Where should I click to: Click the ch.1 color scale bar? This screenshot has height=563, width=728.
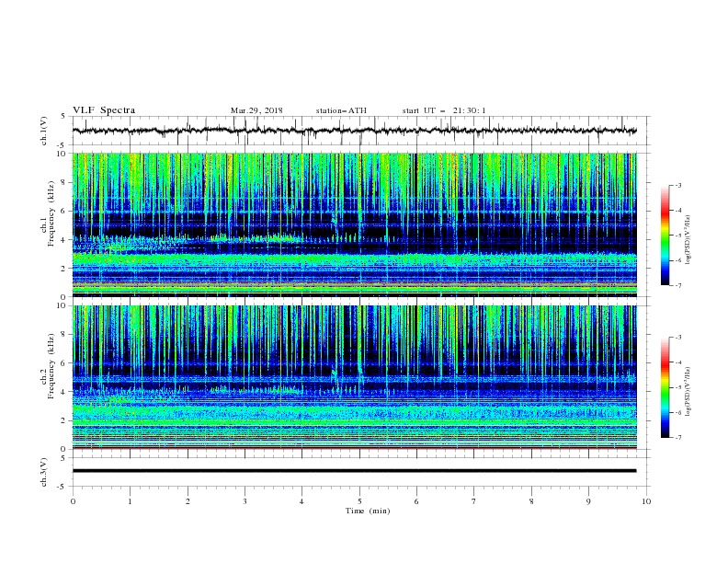coord(665,236)
